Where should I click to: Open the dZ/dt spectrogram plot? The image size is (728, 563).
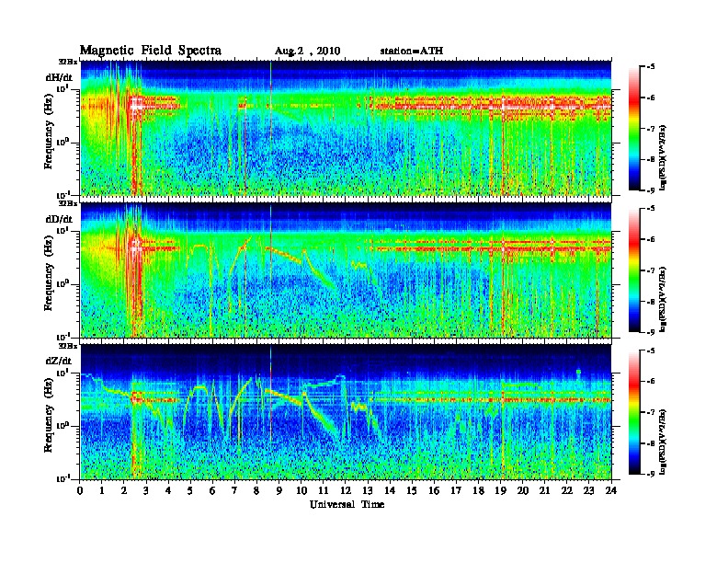coord(346,411)
